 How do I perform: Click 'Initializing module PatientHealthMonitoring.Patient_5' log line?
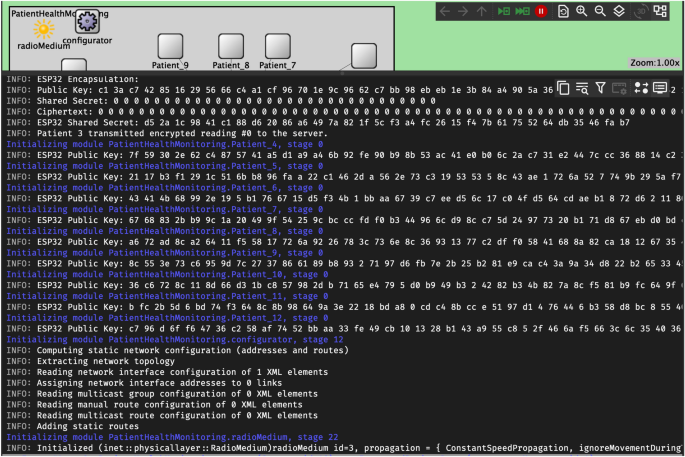(x=165, y=166)
